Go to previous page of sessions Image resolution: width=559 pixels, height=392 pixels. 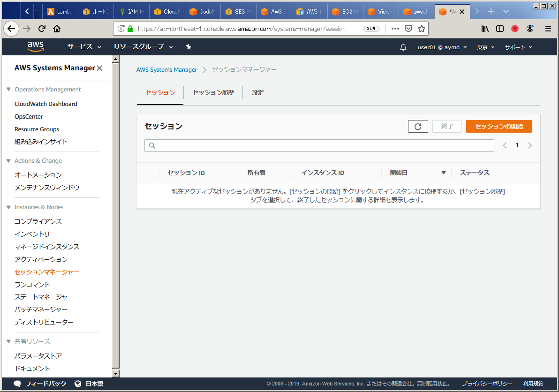click(x=505, y=145)
